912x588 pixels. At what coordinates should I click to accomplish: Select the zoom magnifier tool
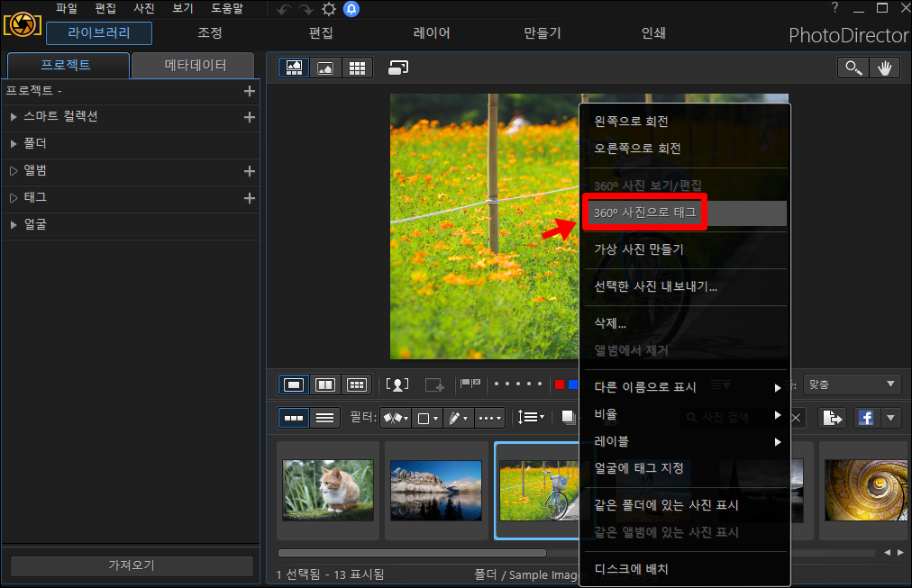point(853,68)
